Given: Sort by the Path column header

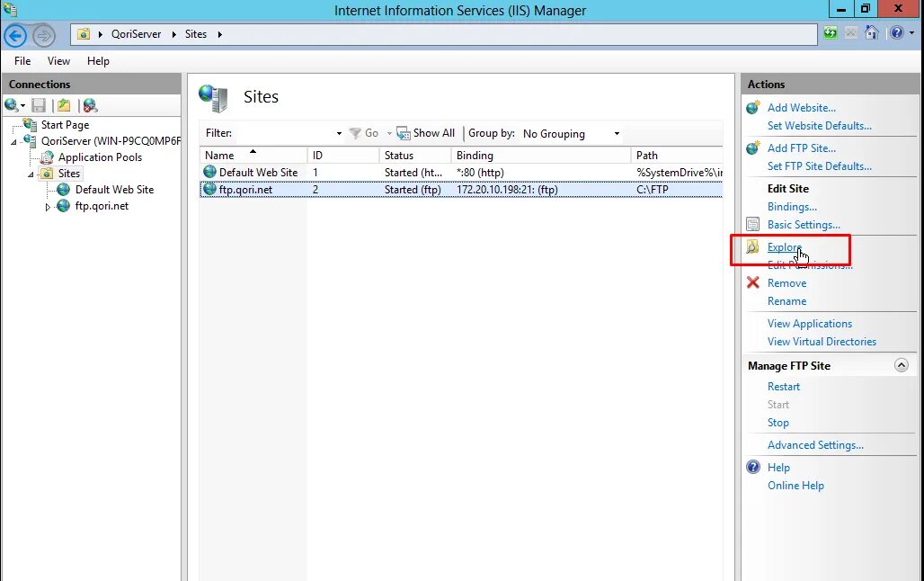Looking at the screenshot, I should [677, 155].
